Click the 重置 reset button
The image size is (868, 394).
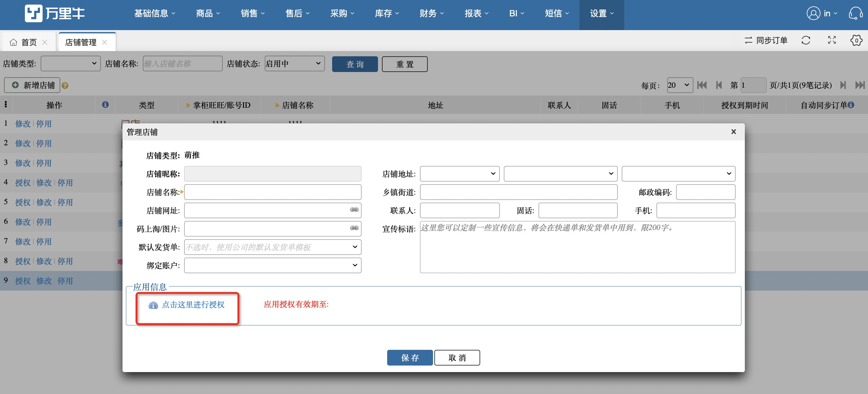point(405,64)
